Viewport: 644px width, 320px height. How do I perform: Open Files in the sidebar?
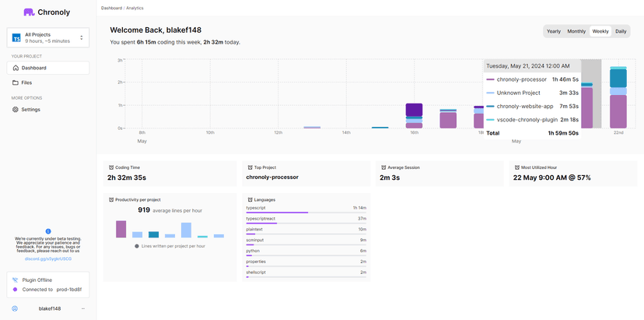click(x=48, y=83)
